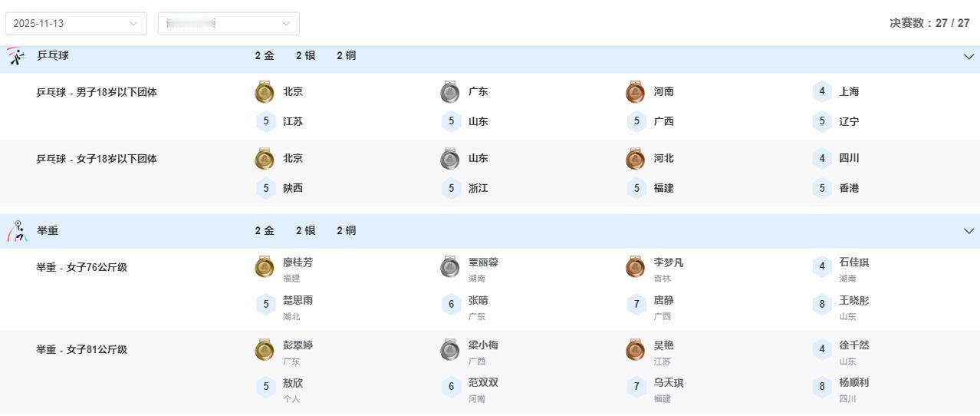Screen dimensions: 980x416
Task: Click the 决赛数 27 / 27 counter
Action: (929, 23)
